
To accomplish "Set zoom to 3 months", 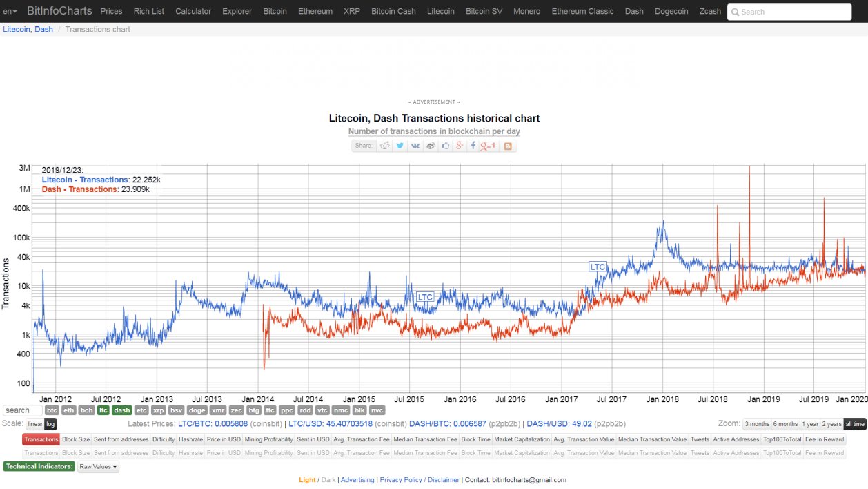I will coord(757,424).
